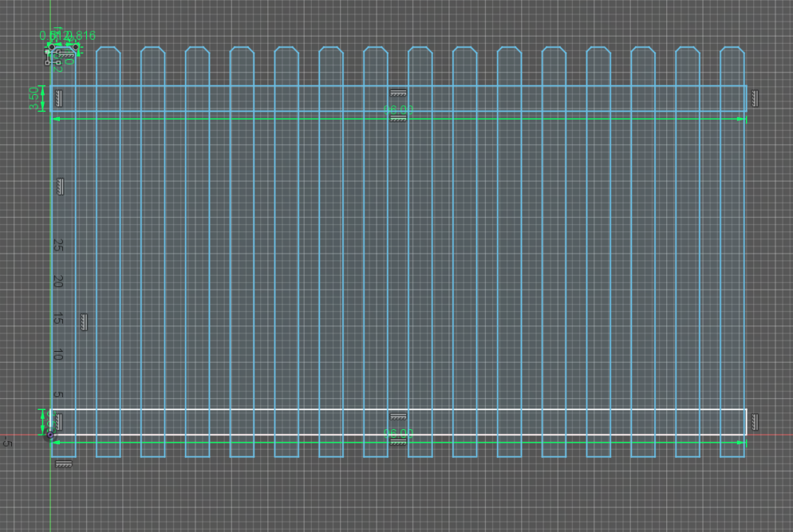The height and width of the screenshot is (532, 793).
Task: Click horizontal constraint glyph on top rail's upper edge
Action: pyautogui.click(x=398, y=93)
